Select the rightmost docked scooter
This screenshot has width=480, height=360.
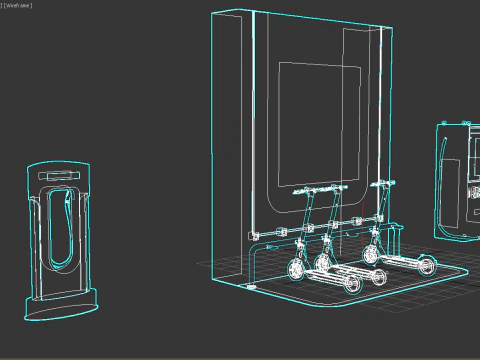398,228
